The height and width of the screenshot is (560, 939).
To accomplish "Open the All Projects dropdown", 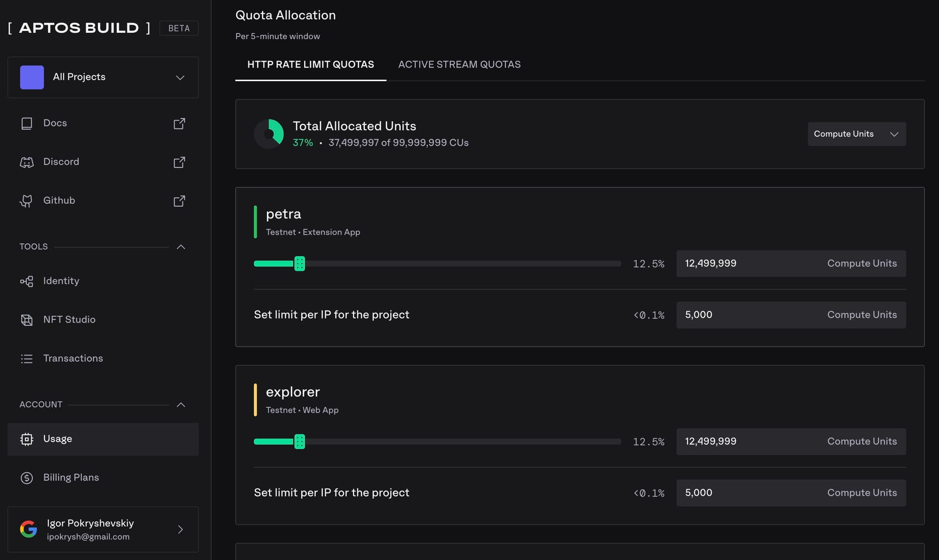I will [x=103, y=77].
